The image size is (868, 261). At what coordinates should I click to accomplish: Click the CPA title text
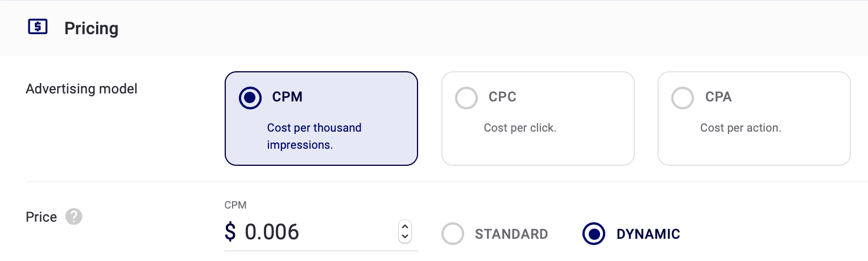coord(718,97)
